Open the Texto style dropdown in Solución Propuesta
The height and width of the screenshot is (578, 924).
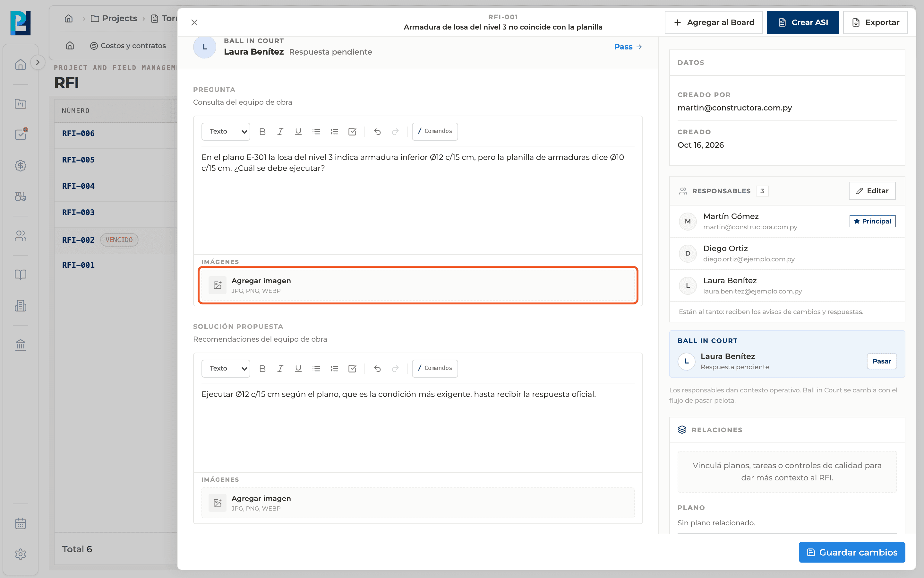[226, 369]
